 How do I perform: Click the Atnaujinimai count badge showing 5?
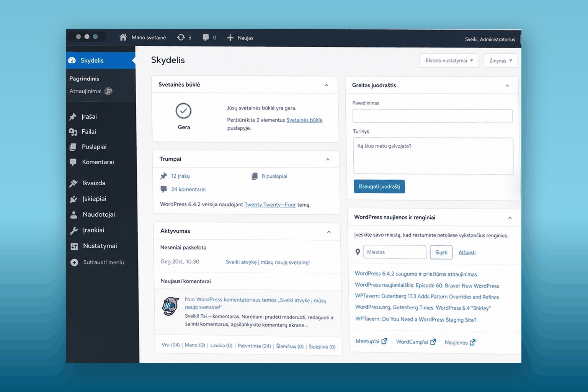(109, 91)
